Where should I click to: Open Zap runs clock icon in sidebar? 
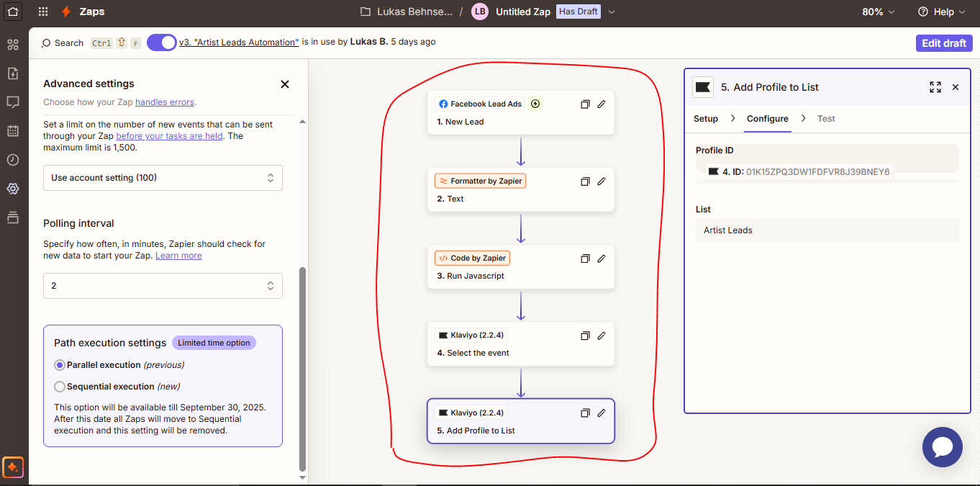[x=13, y=160]
